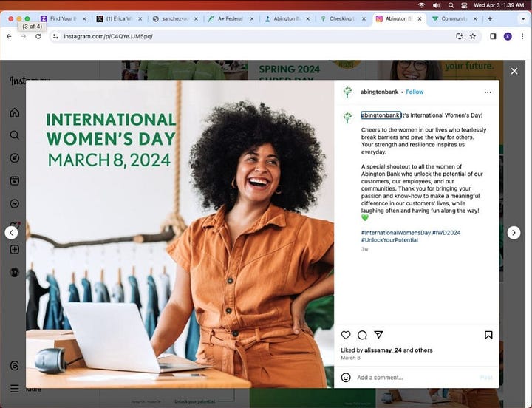Screen dimensions: 532x408
Task: Focus the Add a comment field
Action: tap(415, 378)
